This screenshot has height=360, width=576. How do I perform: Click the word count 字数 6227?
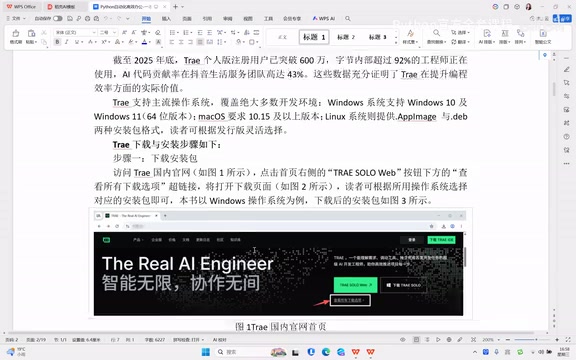coord(155,340)
